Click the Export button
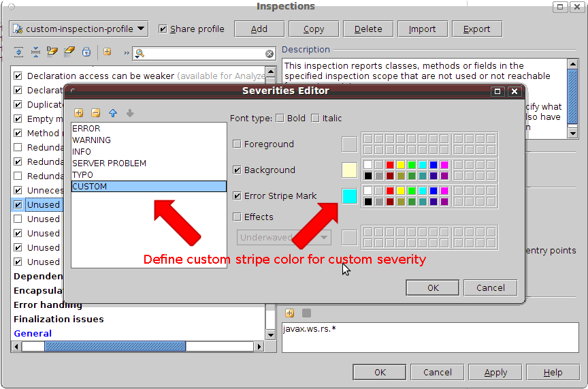588x389 pixels. pos(476,29)
